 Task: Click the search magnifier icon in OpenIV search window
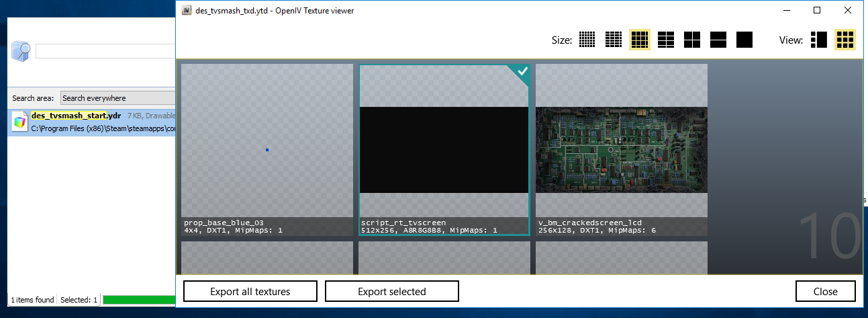click(x=21, y=51)
